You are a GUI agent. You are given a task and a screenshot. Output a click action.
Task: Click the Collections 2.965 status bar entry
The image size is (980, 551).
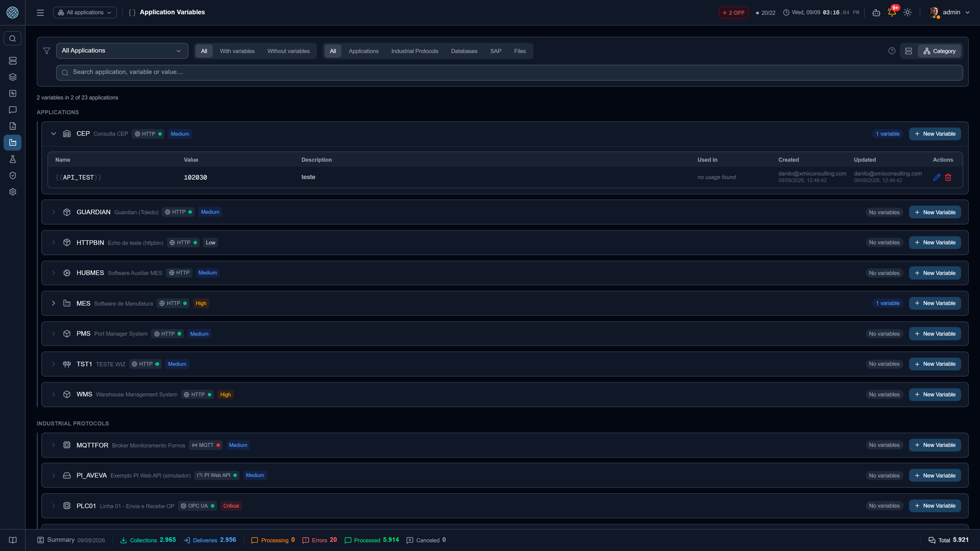pyautogui.click(x=148, y=540)
